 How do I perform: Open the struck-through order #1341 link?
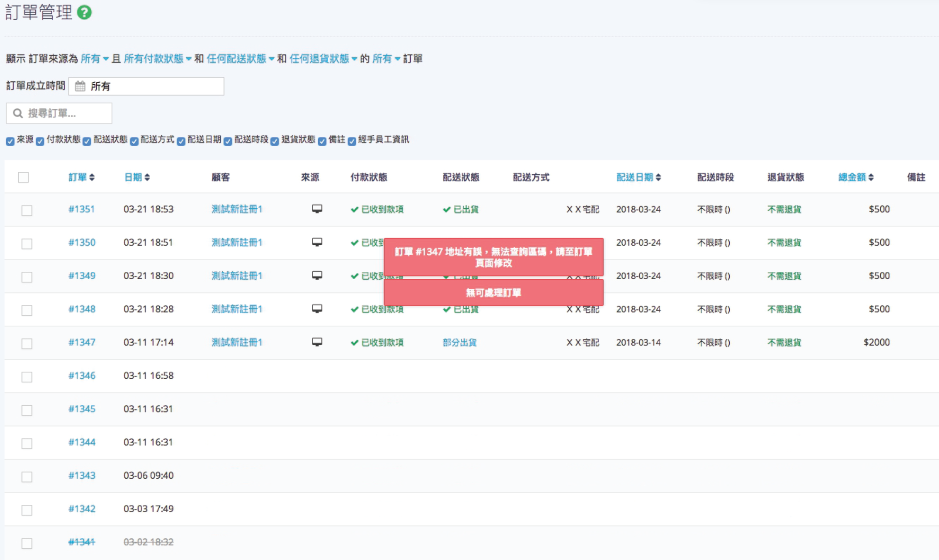point(82,542)
